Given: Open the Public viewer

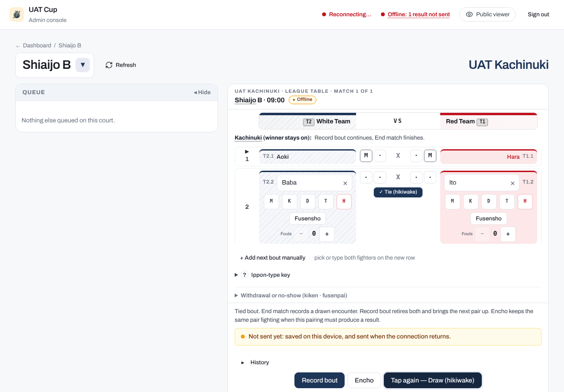Looking at the screenshot, I should [x=488, y=14].
